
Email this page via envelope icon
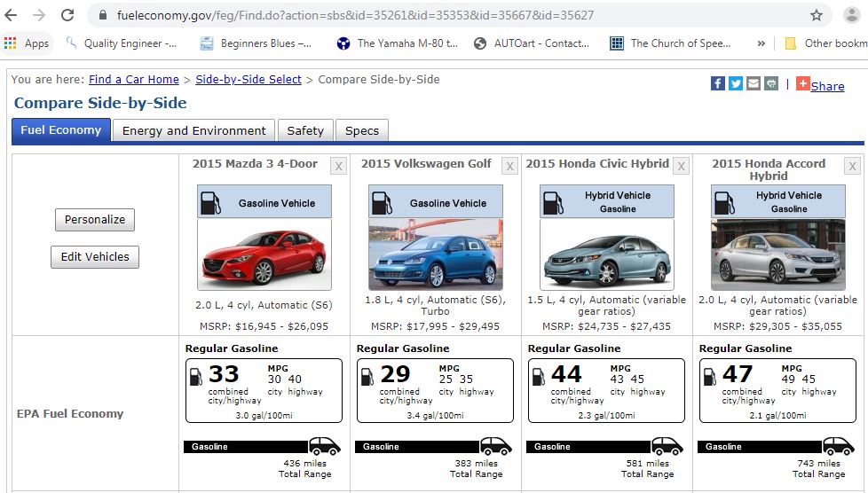754,83
